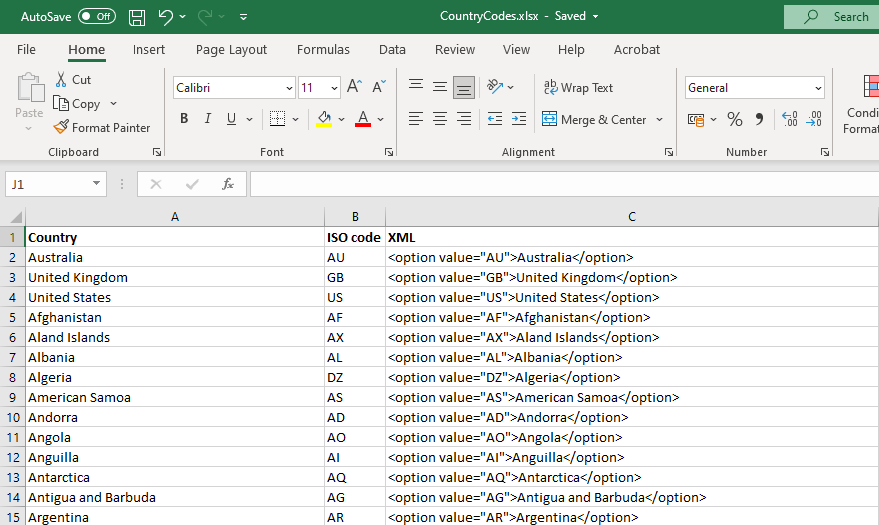The height and width of the screenshot is (525, 879).
Task: Open the Name Box dropdown arrow
Action: click(97, 184)
